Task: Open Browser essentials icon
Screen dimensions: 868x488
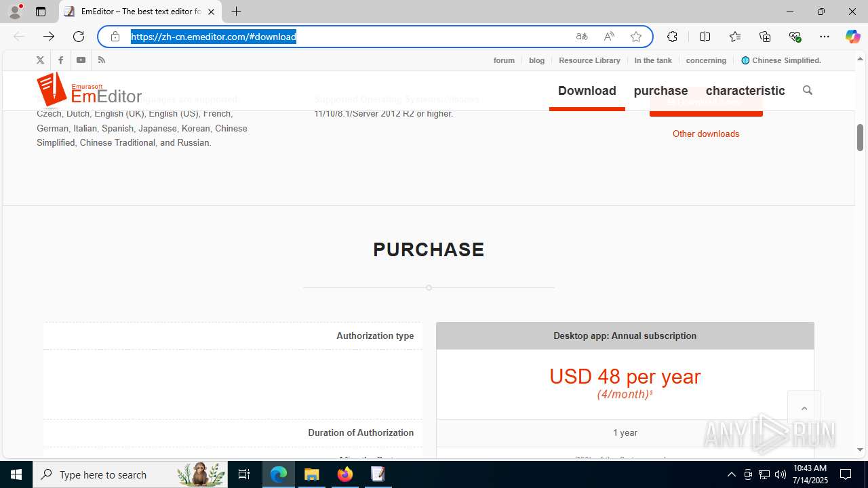Action: pos(795,37)
